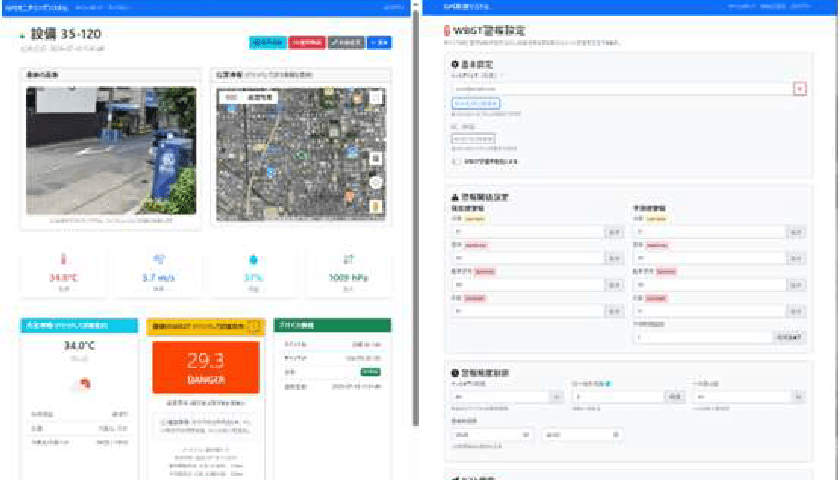Click the thermometer icon above 34.0°C
Viewport: 840px width, 480px height.
(x=63, y=260)
